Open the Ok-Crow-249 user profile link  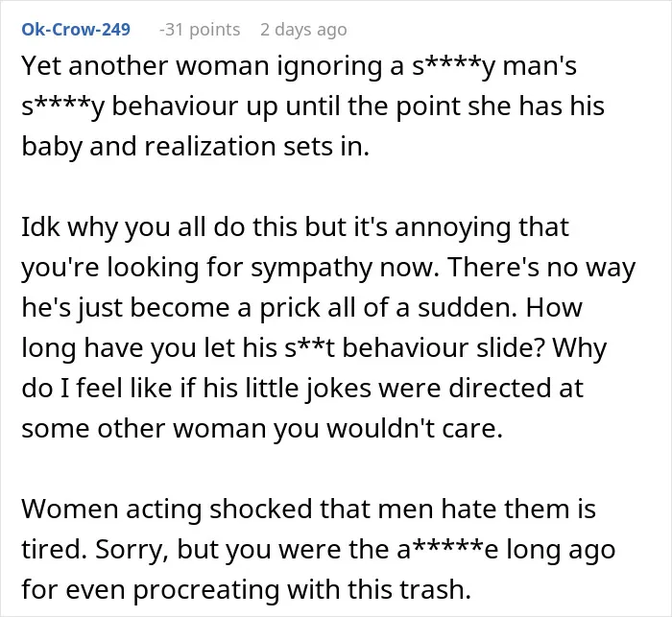pyautogui.click(x=76, y=30)
